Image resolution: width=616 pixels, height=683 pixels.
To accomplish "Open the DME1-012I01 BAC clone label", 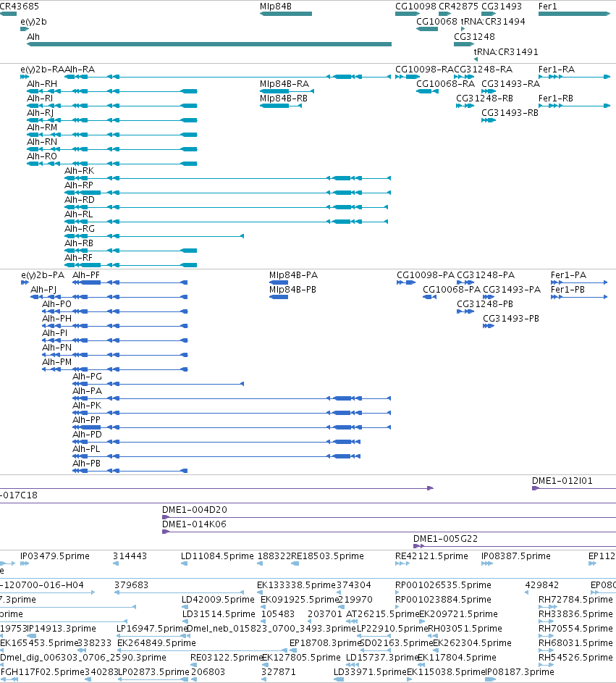I will [x=562, y=481].
